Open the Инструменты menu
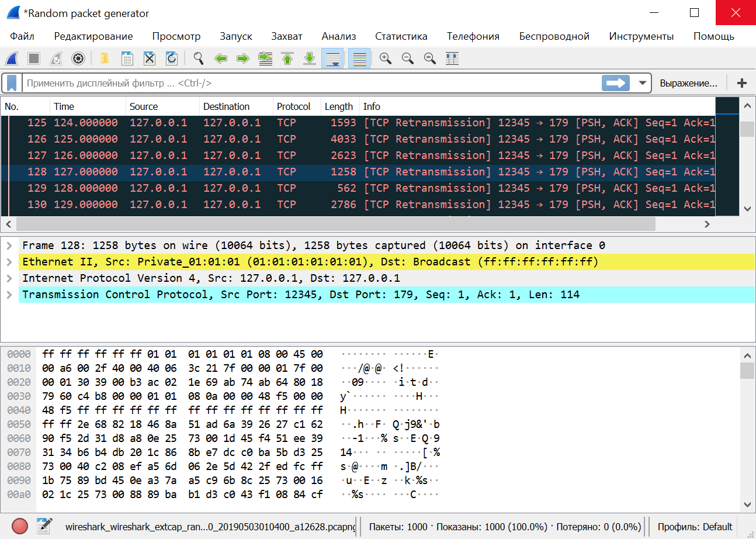756x539 pixels. [x=641, y=36]
